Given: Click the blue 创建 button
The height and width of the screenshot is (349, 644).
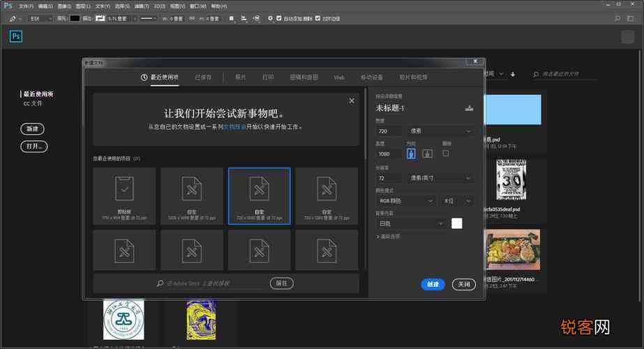Looking at the screenshot, I should (x=433, y=284).
